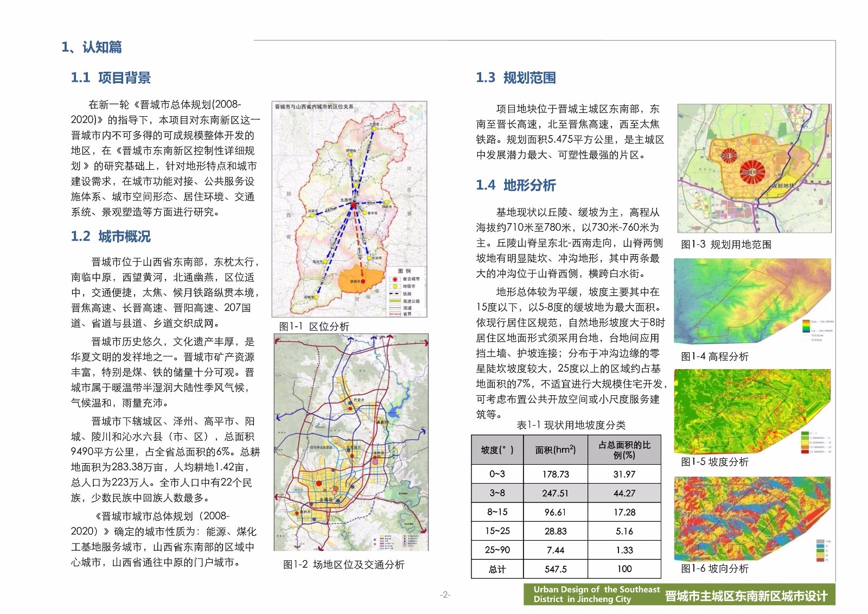The height and width of the screenshot is (614, 868).
Task: Select percentage cell 5.16
Action: [x=624, y=531]
